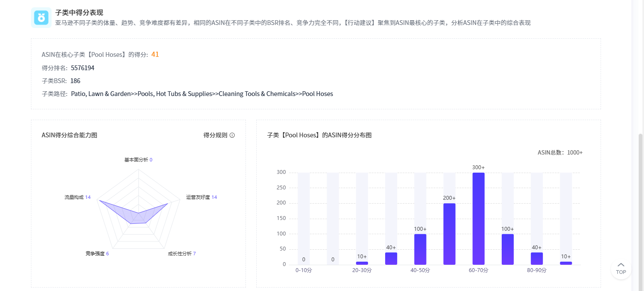Image resolution: width=644 pixels, height=291 pixels.
Task: Click the orange score value 41
Action: click(155, 54)
